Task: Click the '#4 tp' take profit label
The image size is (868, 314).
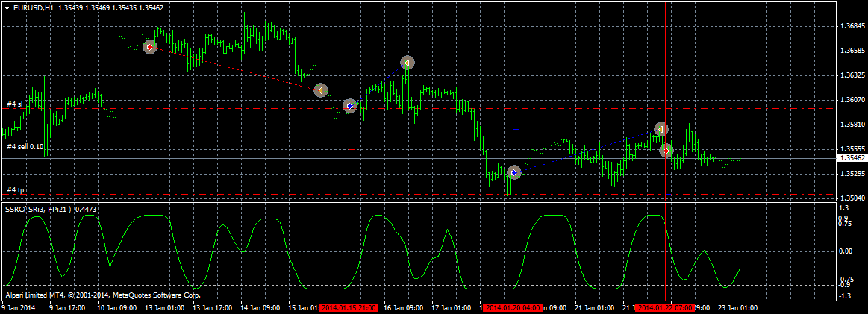Action: 16,190
